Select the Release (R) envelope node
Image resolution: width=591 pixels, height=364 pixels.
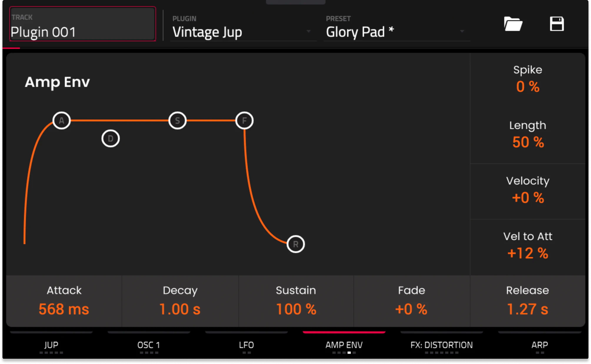296,244
